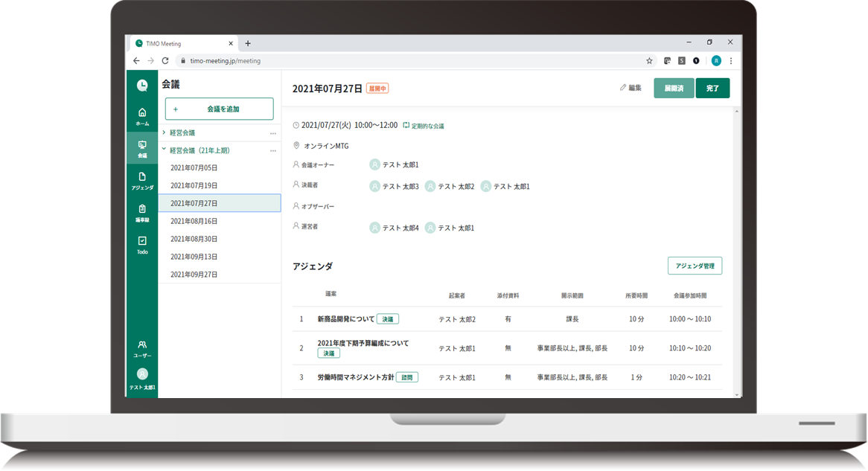Select the TIMO Meeting browser tab

(184, 44)
